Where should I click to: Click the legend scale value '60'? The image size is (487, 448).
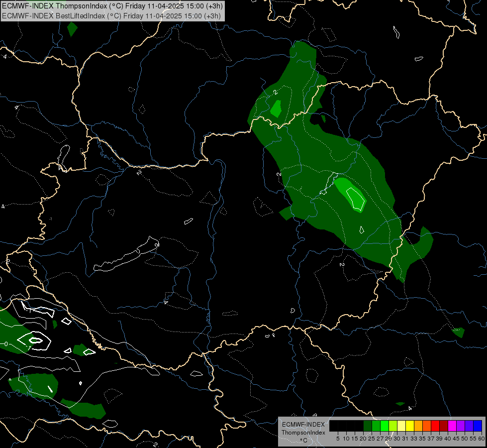click(482, 439)
